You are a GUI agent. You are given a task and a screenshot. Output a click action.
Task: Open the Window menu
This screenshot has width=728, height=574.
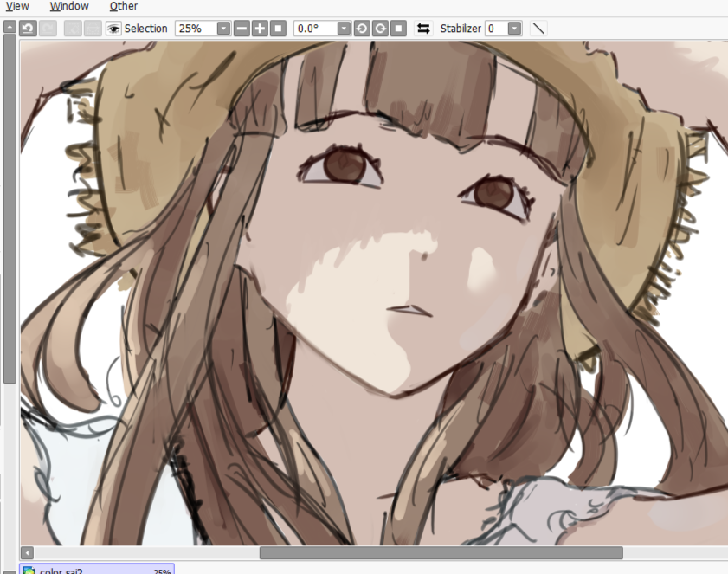(x=69, y=6)
